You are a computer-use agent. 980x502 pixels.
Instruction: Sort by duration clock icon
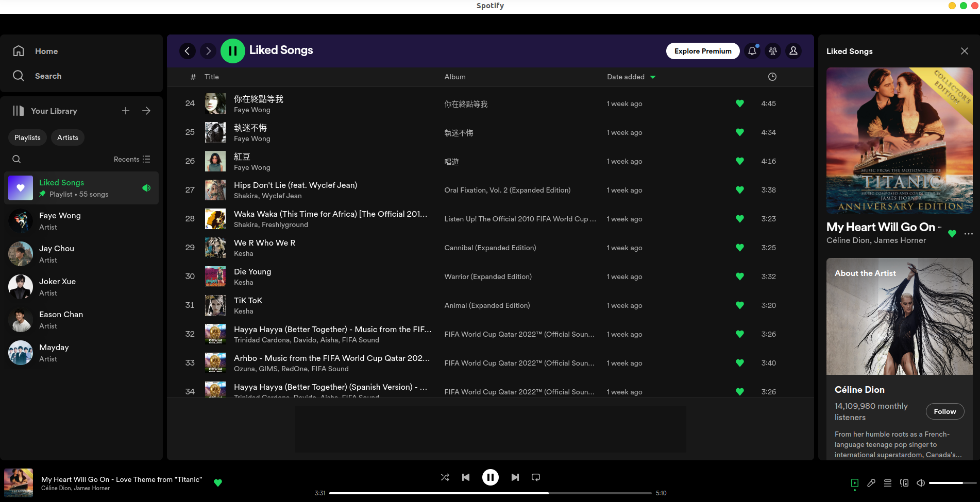(772, 77)
